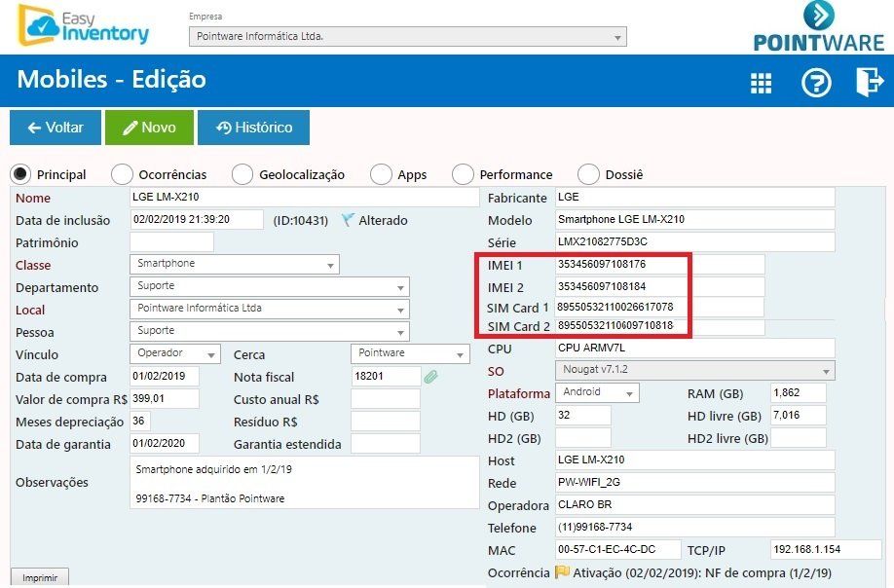The width and height of the screenshot is (894, 588).
Task: Select the Principal radio option
Action: click(21, 174)
